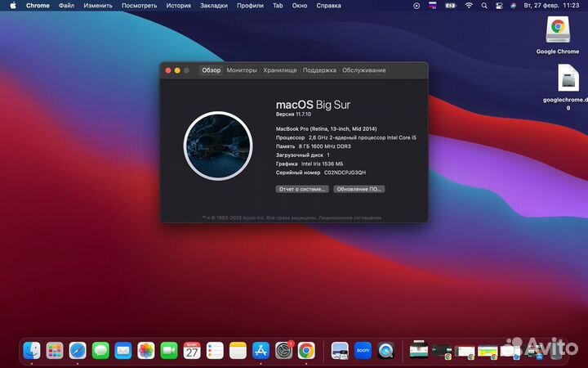Close the About This Mac window
Image resolution: width=588 pixels, height=368 pixels.
tap(168, 70)
